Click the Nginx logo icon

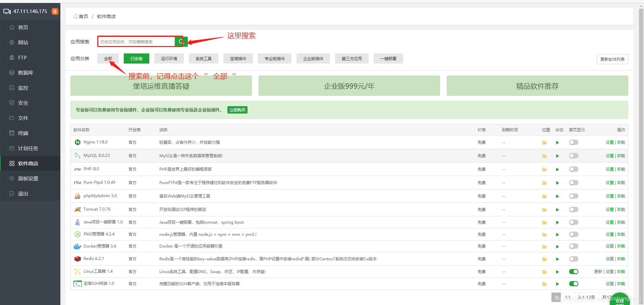tap(77, 142)
